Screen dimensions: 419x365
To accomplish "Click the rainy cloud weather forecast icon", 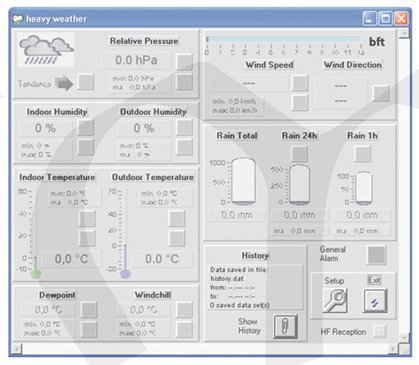I will coord(46,49).
